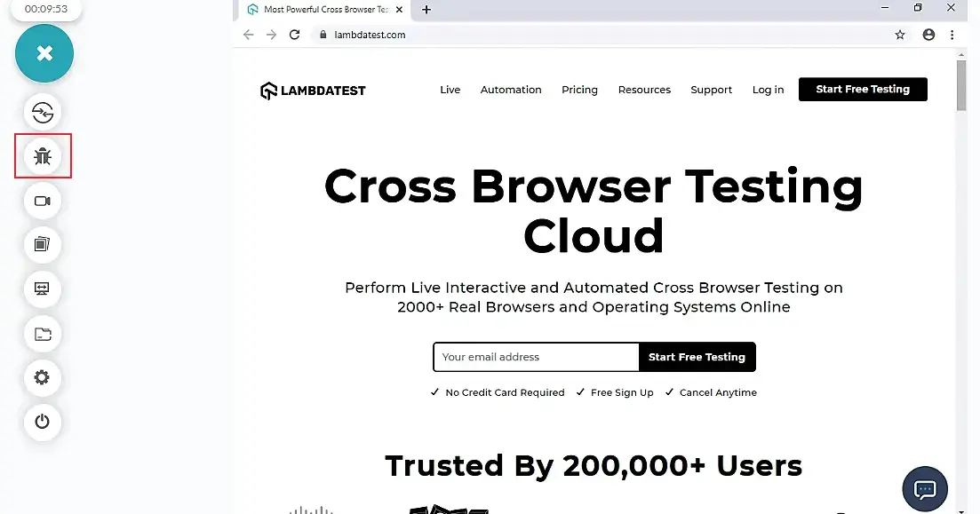980x514 pixels.
Task: Open the Log in link
Action: pyautogui.click(x=768, y=90)
